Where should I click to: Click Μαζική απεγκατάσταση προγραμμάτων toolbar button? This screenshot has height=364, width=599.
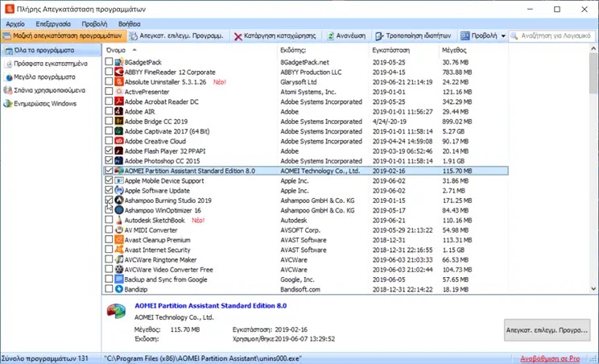(x=63, y=36)
